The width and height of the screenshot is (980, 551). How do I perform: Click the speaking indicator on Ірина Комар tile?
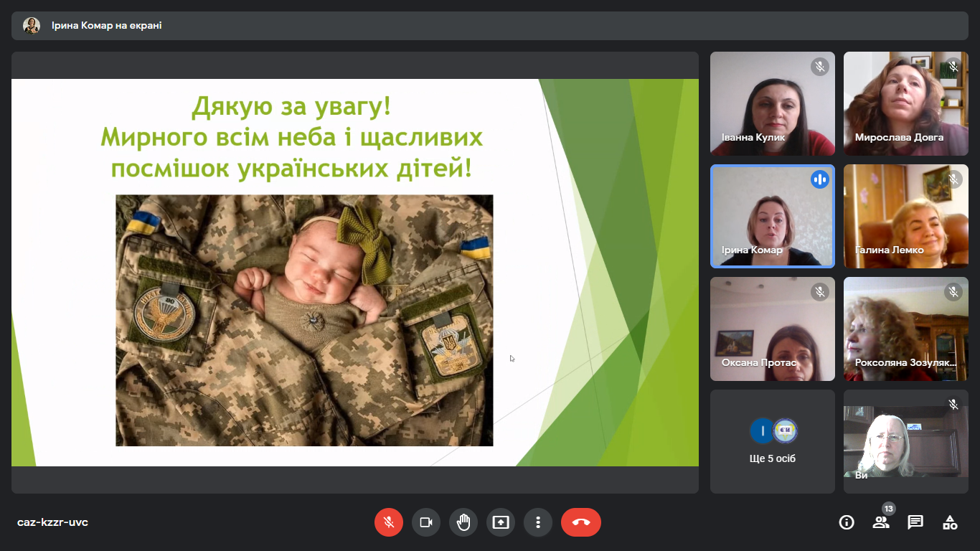[x=820, y=179]
